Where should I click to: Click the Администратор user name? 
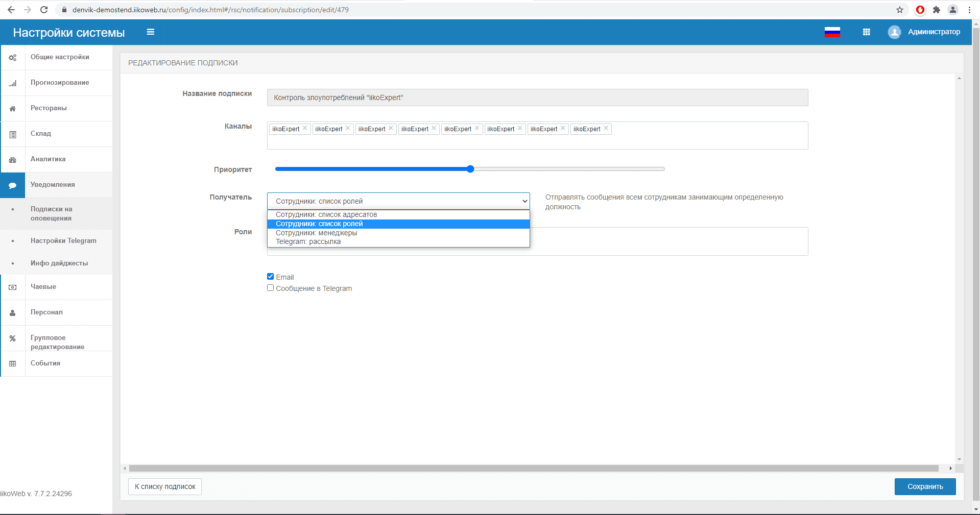click(934, 32)
